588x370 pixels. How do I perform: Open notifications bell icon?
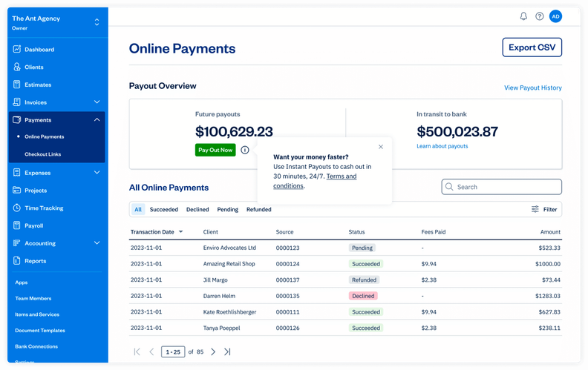pos(523,16)
